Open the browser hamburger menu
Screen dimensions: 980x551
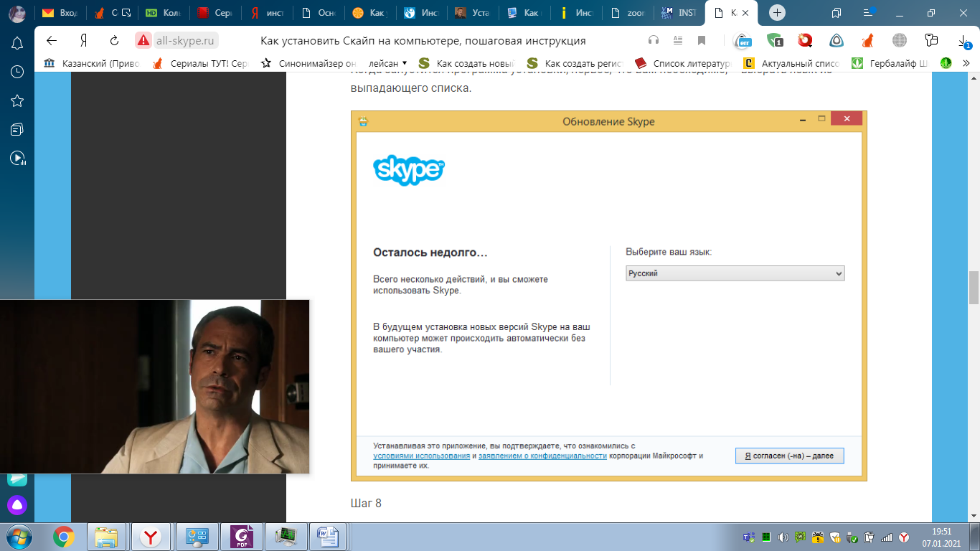pyautogui.click(x=869, y=13)
